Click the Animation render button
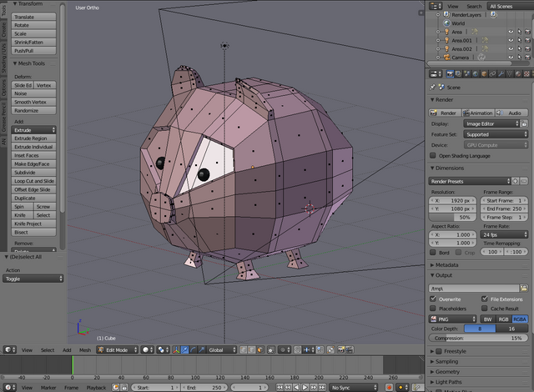Screen dimensions: 534x392 [480, 113]
